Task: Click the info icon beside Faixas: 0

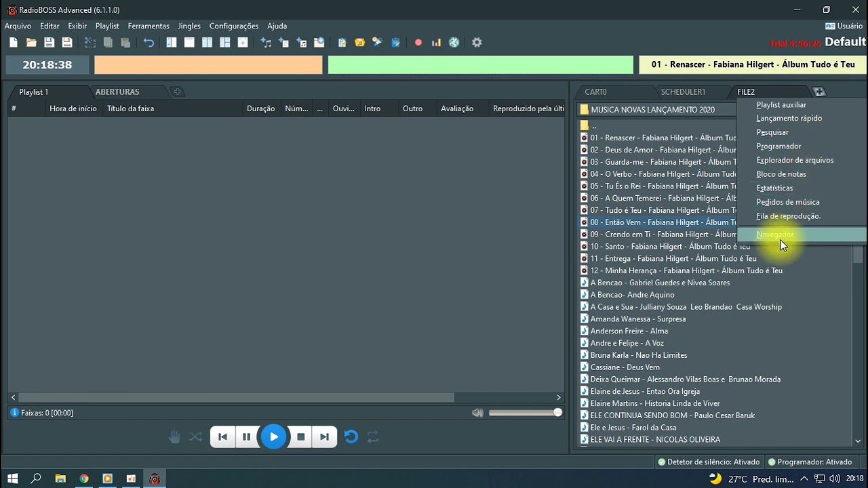Action: (14, 412)
